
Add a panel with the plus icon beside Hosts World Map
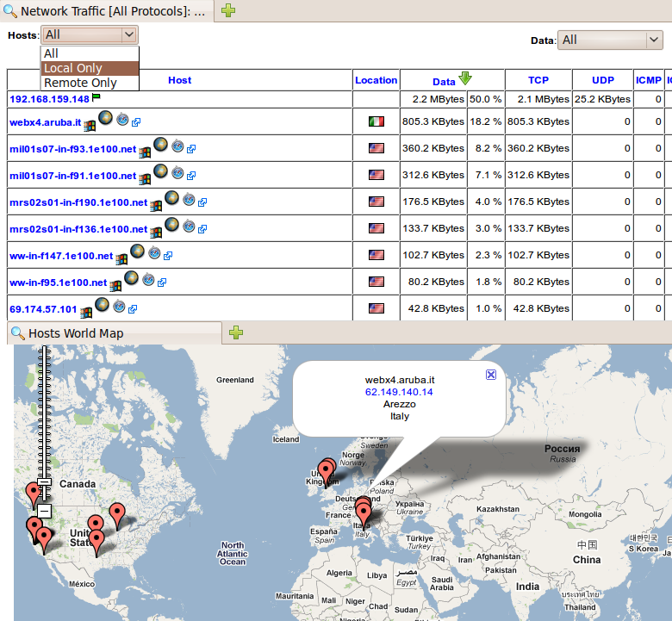pyautogui.click(x=236, y=332)
